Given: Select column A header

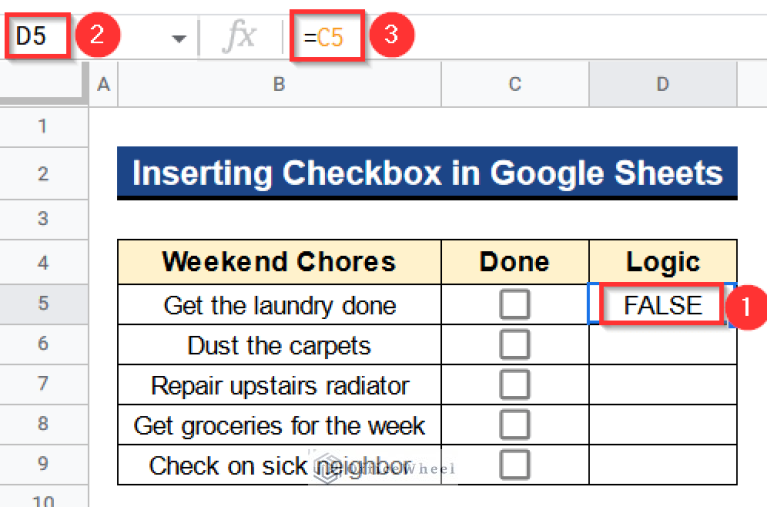Looking at the screenshot, I should pyautogui.click(x=103, y=85).
